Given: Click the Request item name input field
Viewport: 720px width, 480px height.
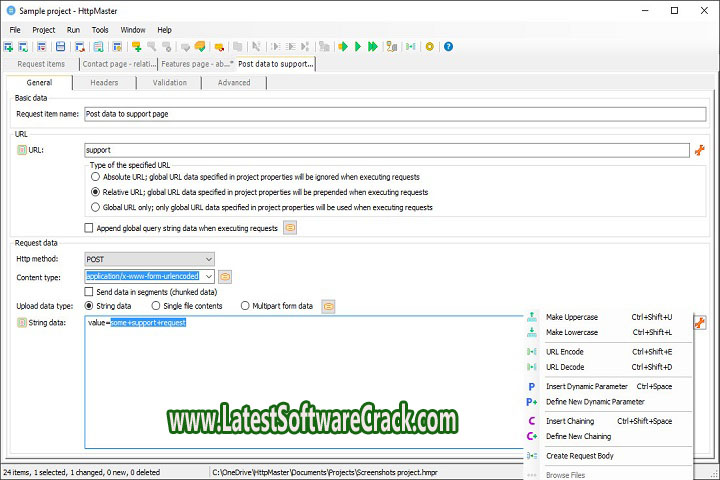Looking at the screenshot, I should pyautogui.click(x=395, y=114).
